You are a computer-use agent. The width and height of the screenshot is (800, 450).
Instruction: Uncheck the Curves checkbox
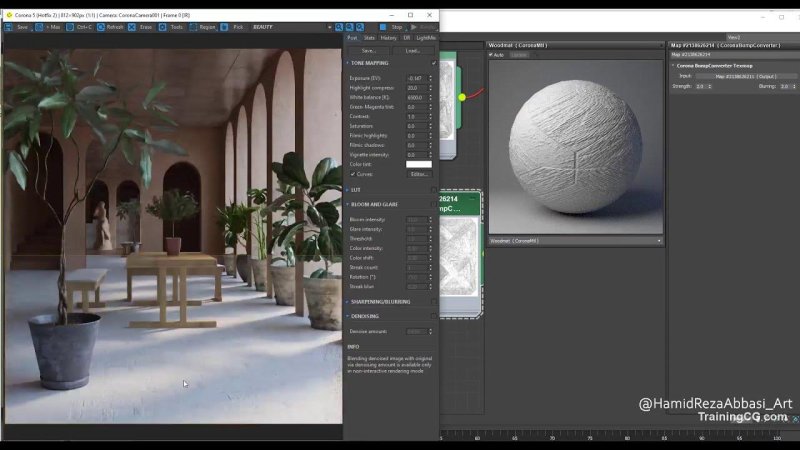(x=353, y=174)
